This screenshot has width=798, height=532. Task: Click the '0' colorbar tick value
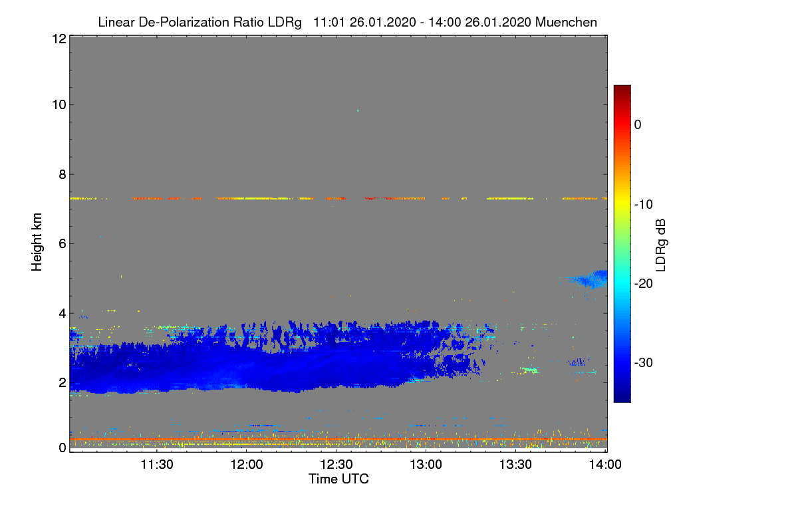tap(638, 124)
